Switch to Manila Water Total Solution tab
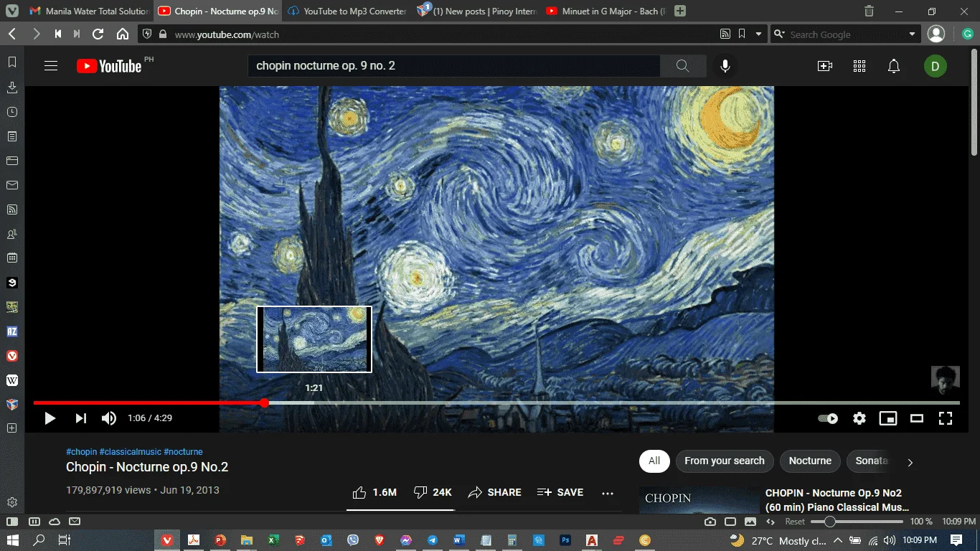 pyautogui.click(x=89, y=11)
